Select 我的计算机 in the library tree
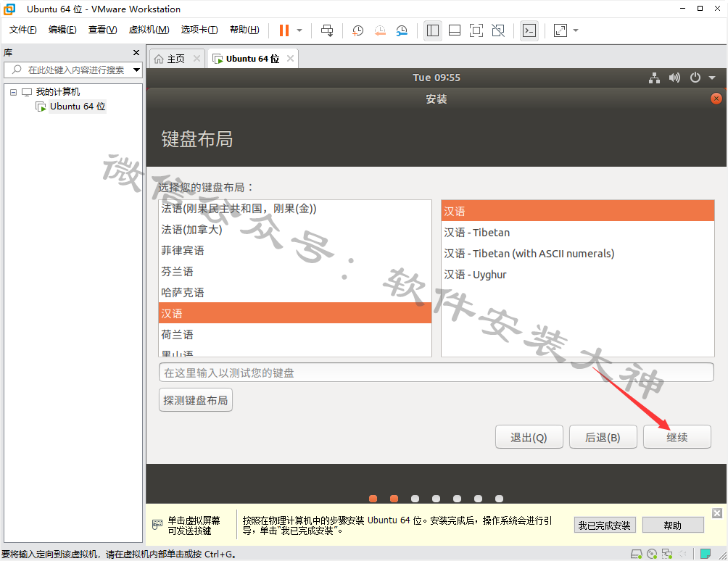 pos(57,92)
